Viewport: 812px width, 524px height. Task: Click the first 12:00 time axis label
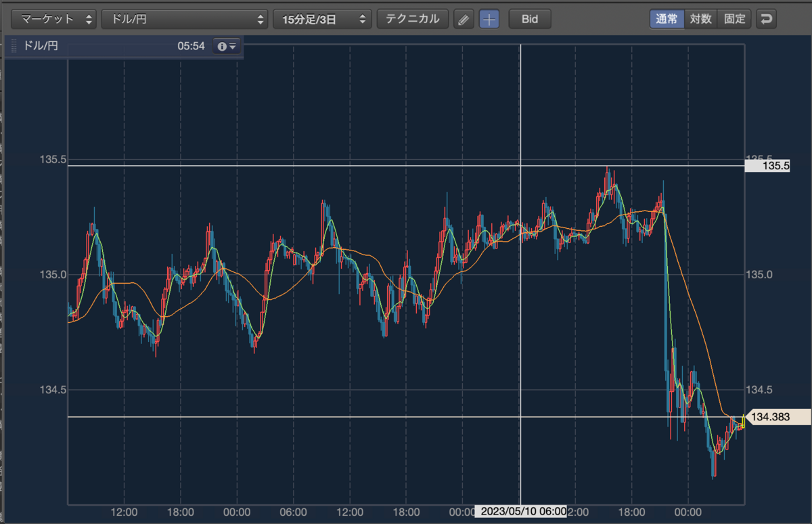tap(125, 512)
